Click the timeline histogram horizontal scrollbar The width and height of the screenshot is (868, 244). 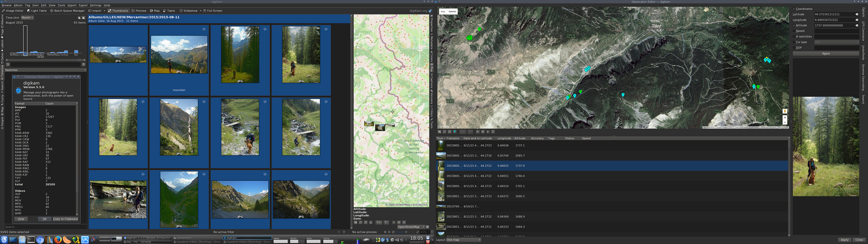tap(45, 60)
